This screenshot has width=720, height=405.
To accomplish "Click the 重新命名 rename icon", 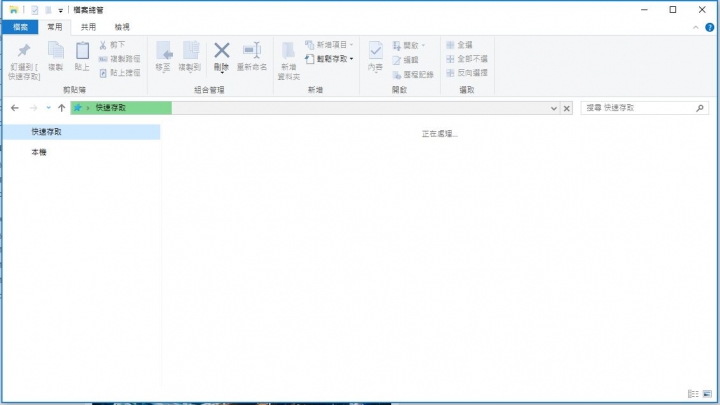I will 252,51.
